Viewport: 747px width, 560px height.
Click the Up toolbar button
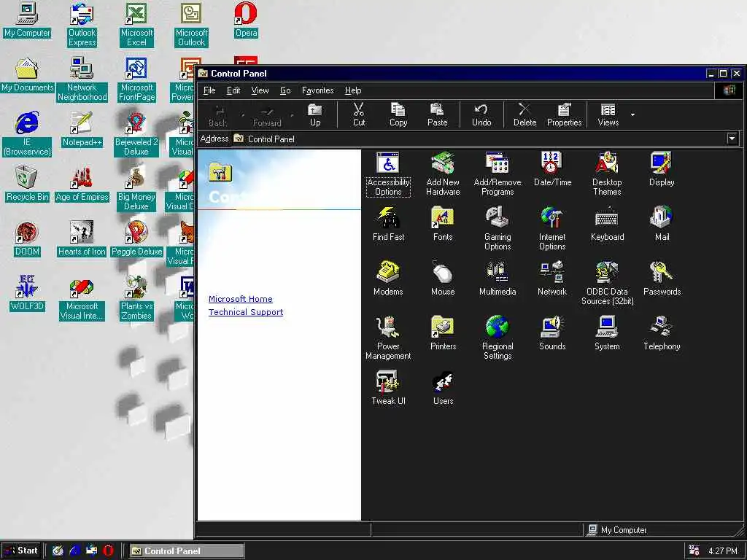[315, 114]
